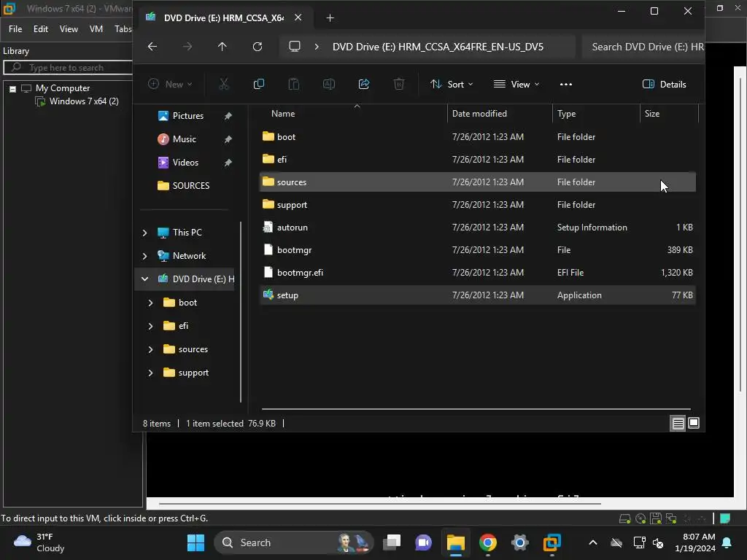Sort by Name column header

[354, 114]
